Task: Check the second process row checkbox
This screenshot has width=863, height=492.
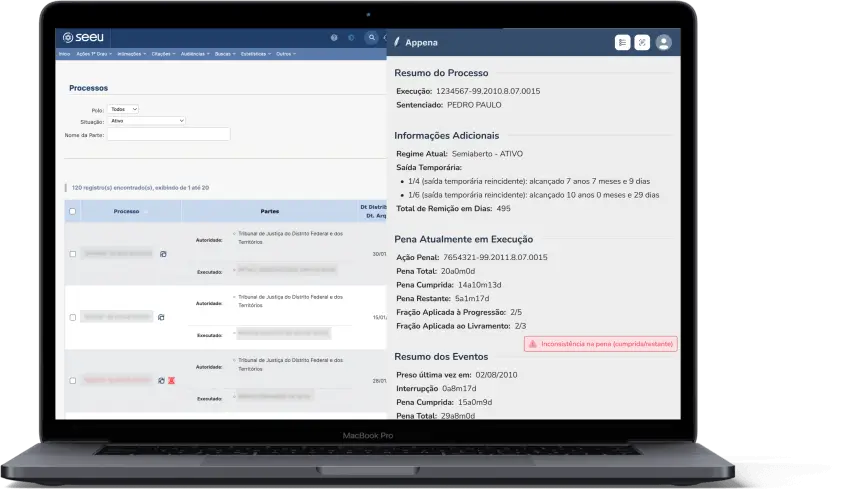Action: tap(72, 318)
